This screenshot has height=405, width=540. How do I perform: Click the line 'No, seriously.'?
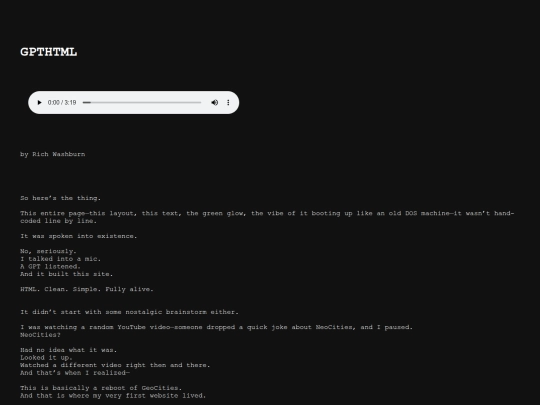click(48, 251)
